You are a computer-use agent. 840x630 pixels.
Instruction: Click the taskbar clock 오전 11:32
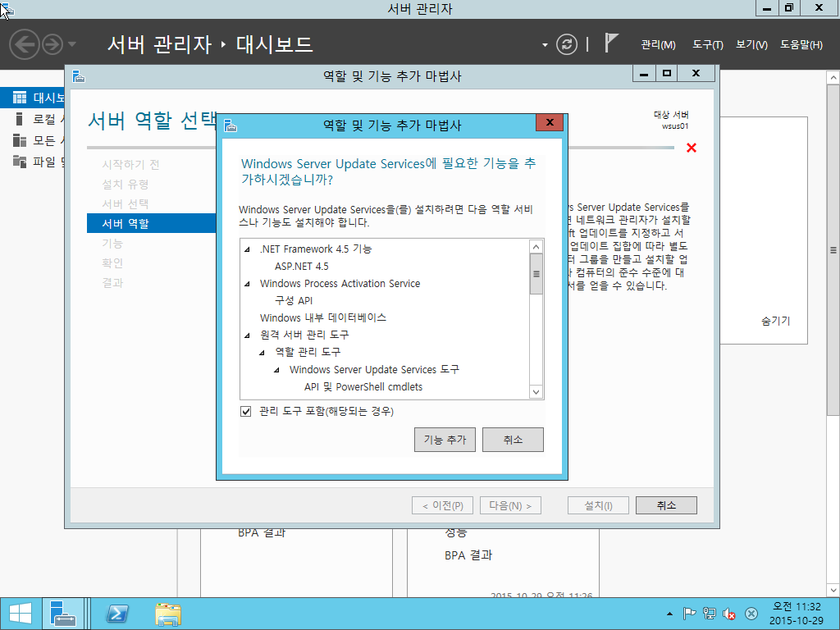click(796, 606)
